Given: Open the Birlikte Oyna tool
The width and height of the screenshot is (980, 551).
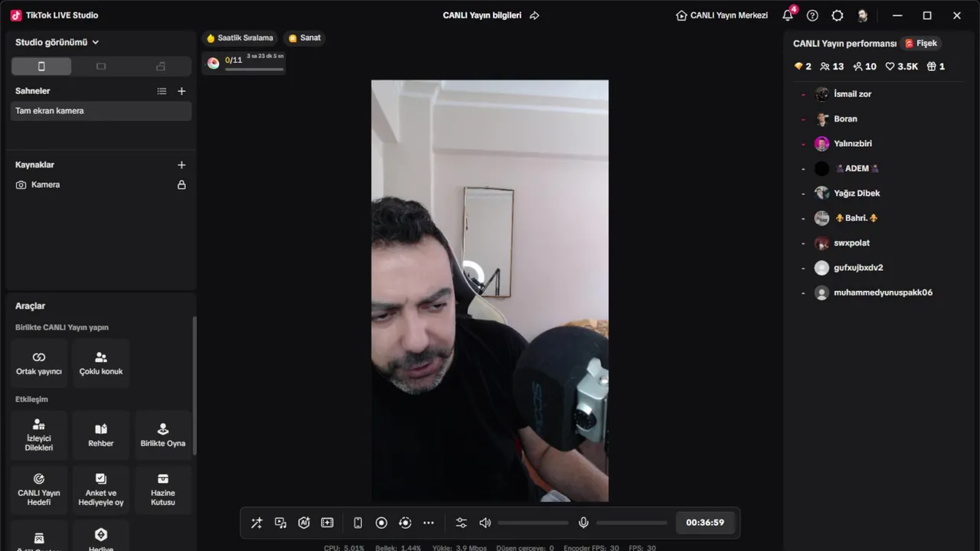Looking at the screenshot, I should 163,435.
